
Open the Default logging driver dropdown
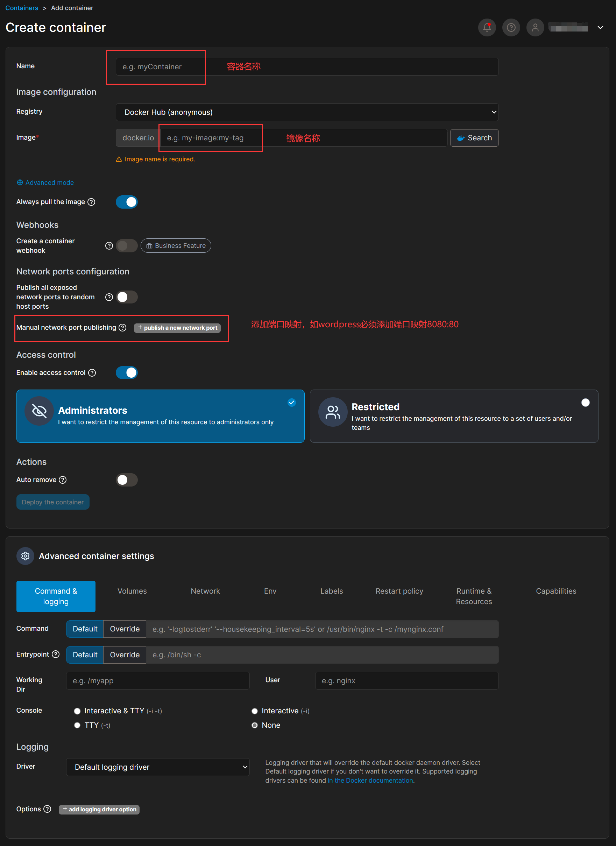158,767
